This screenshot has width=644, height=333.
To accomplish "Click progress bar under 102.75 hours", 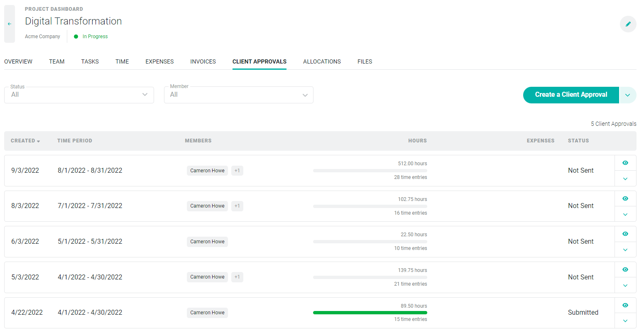I will point(370,206).
